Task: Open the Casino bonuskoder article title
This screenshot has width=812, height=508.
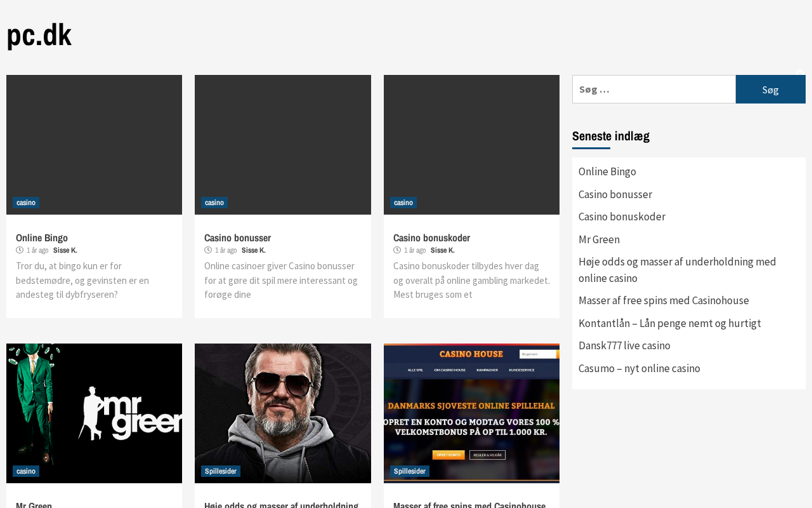Action: [x=431, y=237]
